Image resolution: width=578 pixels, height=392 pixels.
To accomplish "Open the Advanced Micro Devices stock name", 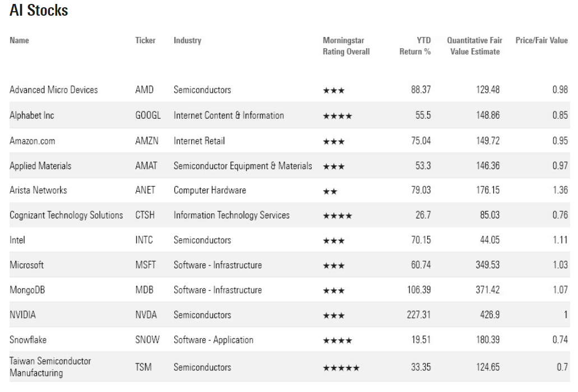I will [53, 90].
